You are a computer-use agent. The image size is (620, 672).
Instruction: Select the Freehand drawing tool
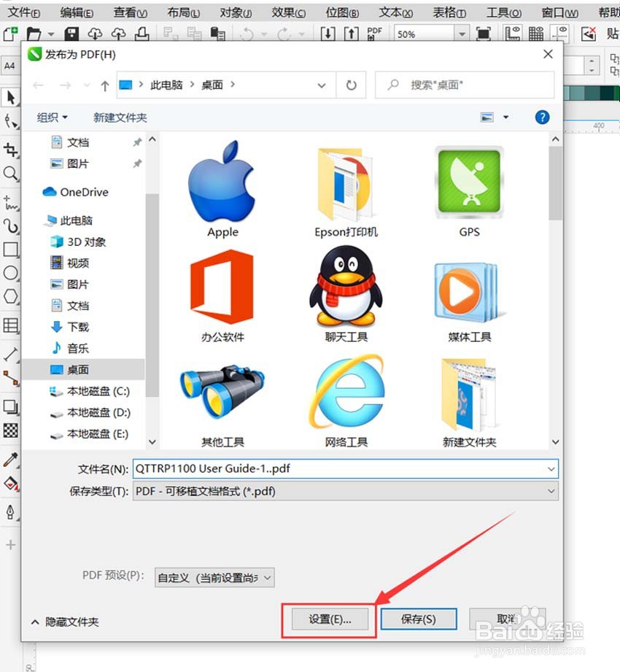[x=11, y=202]
